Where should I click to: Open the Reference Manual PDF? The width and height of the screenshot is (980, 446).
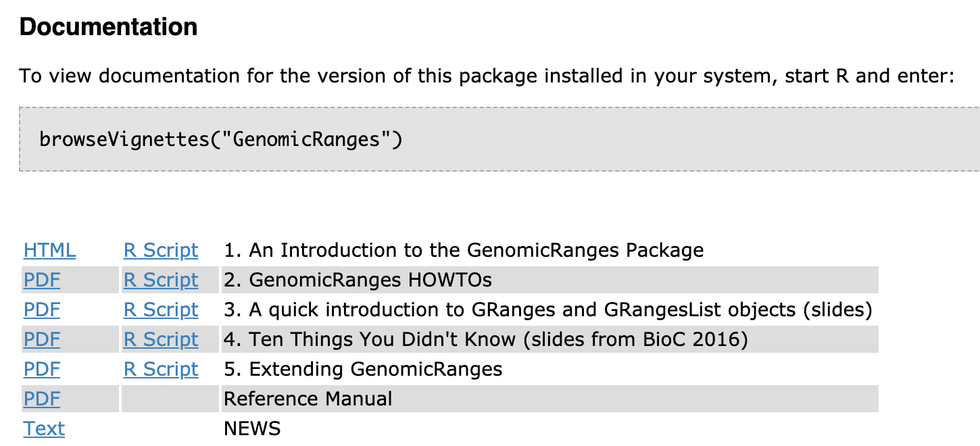(x=42, y=399)
